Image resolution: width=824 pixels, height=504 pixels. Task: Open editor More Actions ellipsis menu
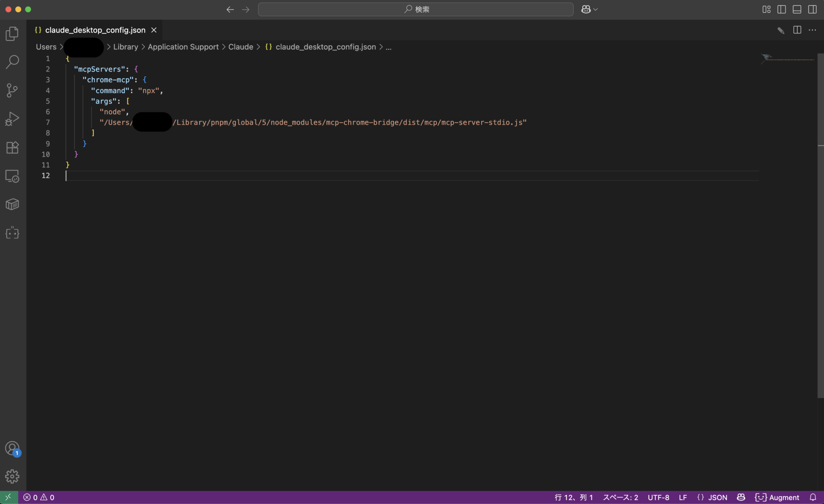pos(812,30)
